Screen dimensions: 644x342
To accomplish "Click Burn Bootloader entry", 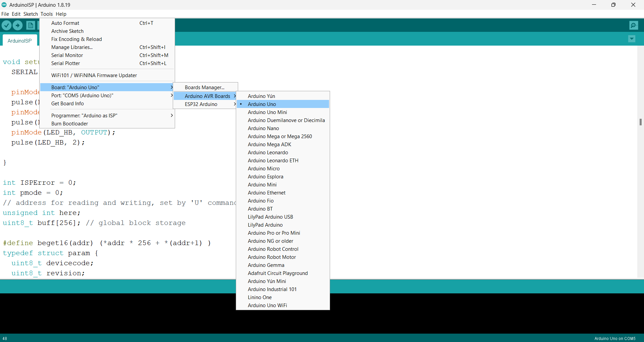I will pos(107,124).
